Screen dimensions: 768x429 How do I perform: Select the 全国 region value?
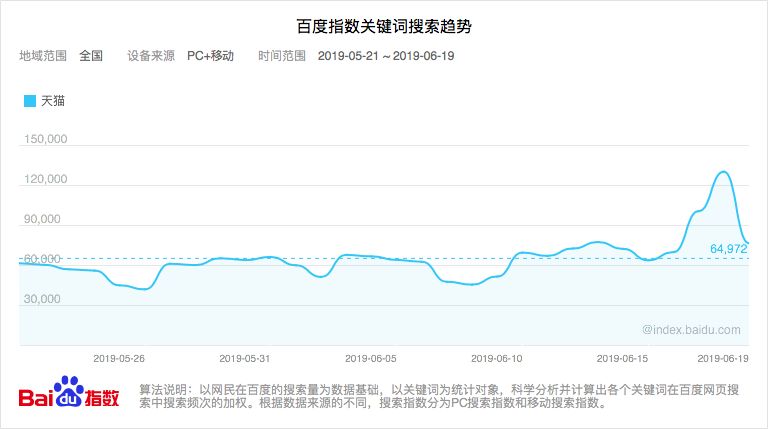coord(91,56)
